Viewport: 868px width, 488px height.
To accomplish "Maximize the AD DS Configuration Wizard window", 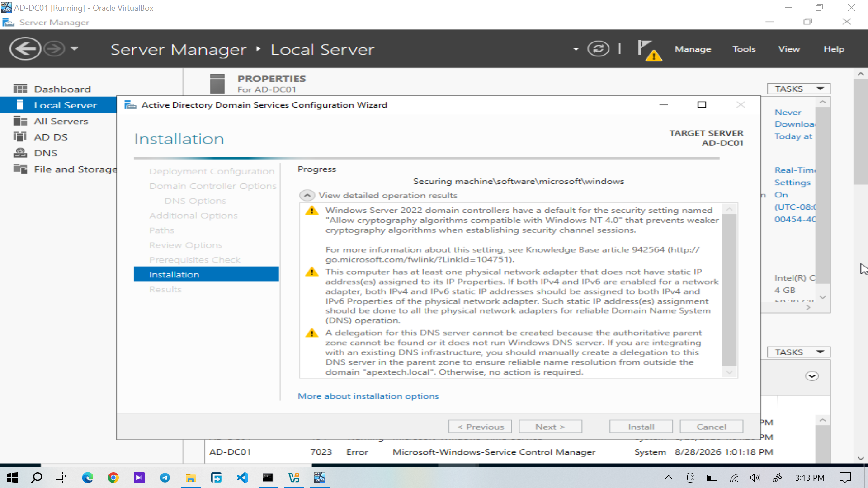I will pos(702,105).
